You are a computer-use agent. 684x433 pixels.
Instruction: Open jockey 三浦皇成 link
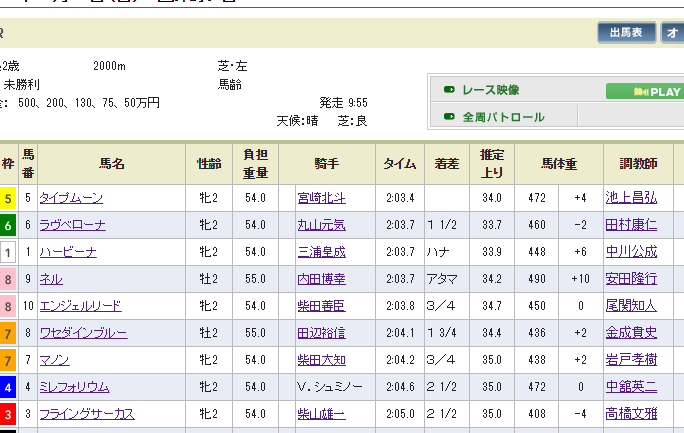321,252
